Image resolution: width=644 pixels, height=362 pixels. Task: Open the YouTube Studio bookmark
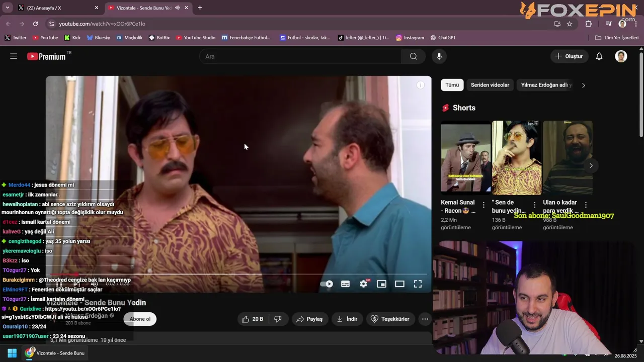[196, 38]
